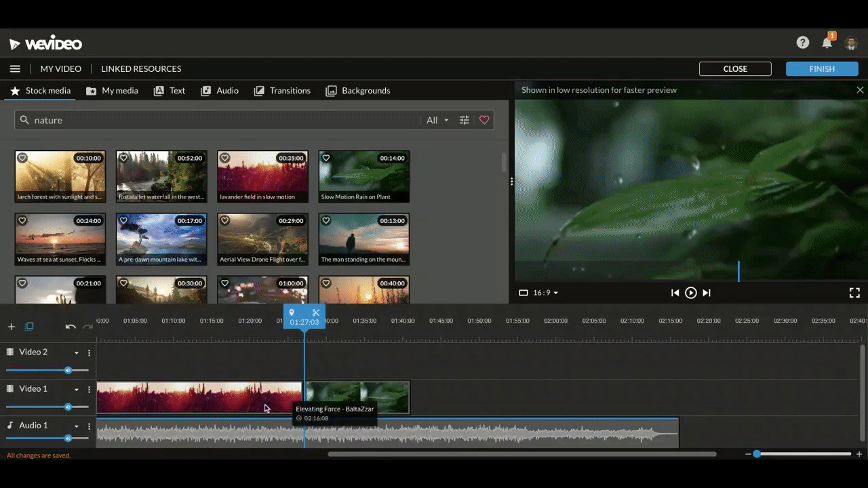This screenshot has width=868, height=488.
Task: Open the Transitions tab
Action: tap(282, 91)
